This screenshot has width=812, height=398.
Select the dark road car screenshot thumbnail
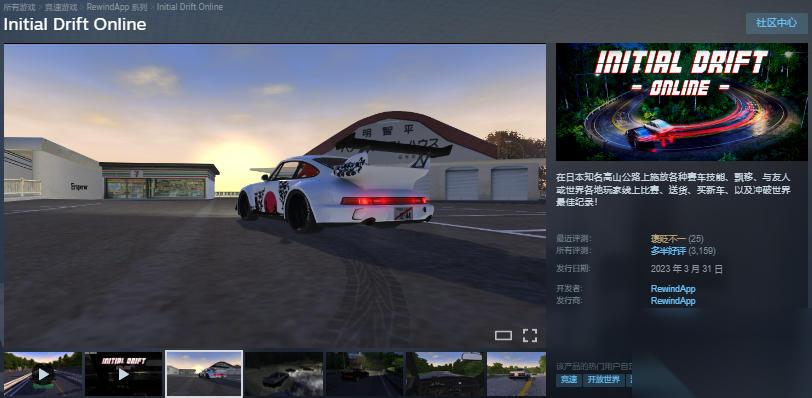click(x=365, y=374)
